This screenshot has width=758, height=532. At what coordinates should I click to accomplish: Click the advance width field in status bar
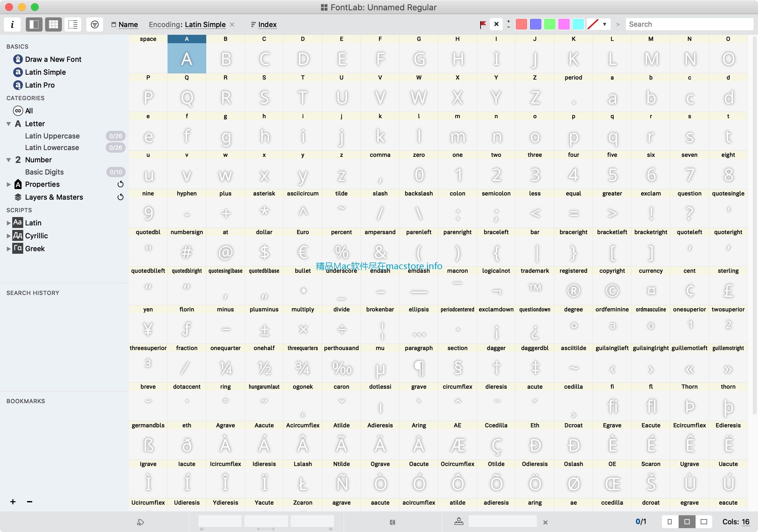click(266, 521)
